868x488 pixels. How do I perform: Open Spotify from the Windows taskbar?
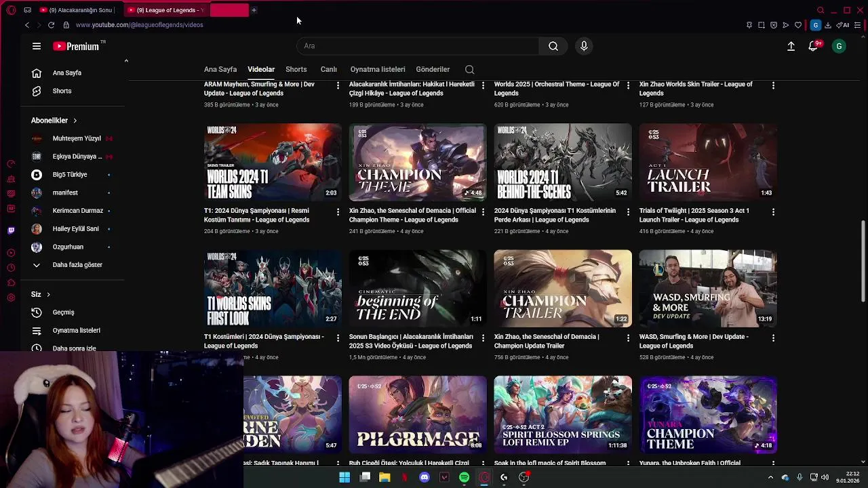click(464, 477)
